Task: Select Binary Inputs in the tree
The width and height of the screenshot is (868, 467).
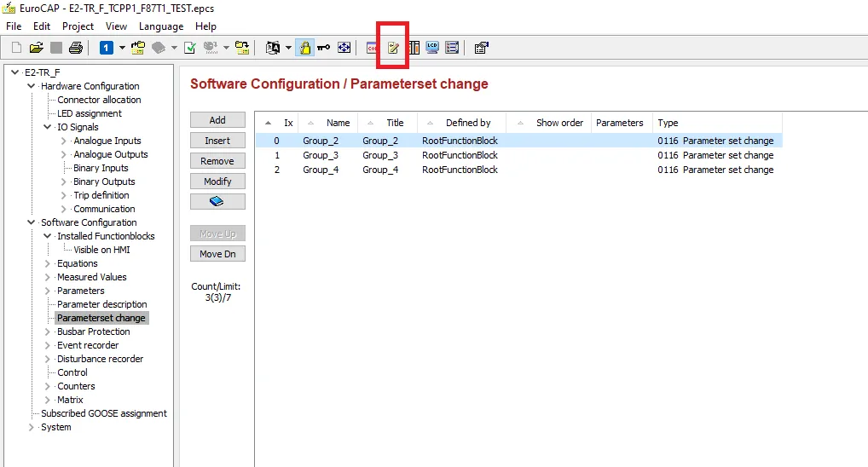Action: pos(101,168)
